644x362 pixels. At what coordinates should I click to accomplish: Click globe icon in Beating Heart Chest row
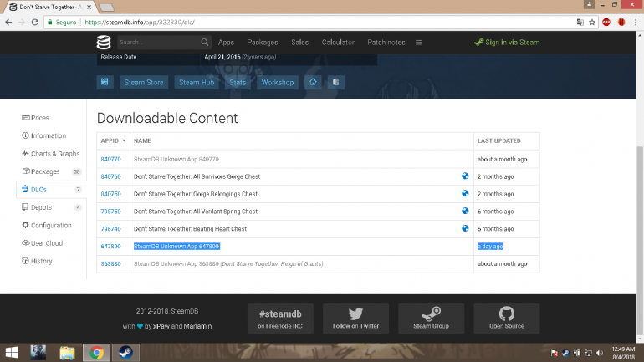click(465, 228)
